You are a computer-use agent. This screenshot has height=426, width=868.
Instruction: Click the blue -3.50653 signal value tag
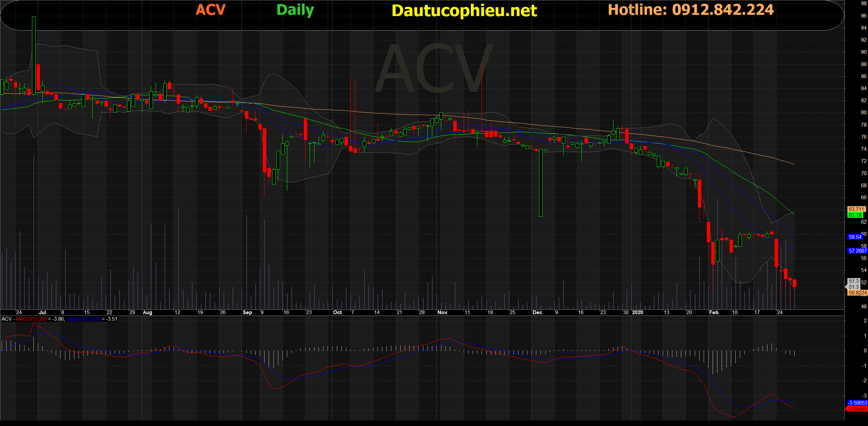click(x=857, y=403)
